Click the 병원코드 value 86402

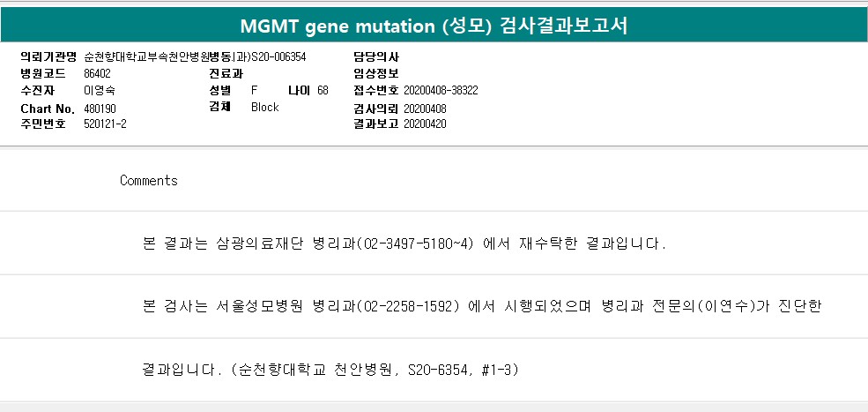pos(97,73)
